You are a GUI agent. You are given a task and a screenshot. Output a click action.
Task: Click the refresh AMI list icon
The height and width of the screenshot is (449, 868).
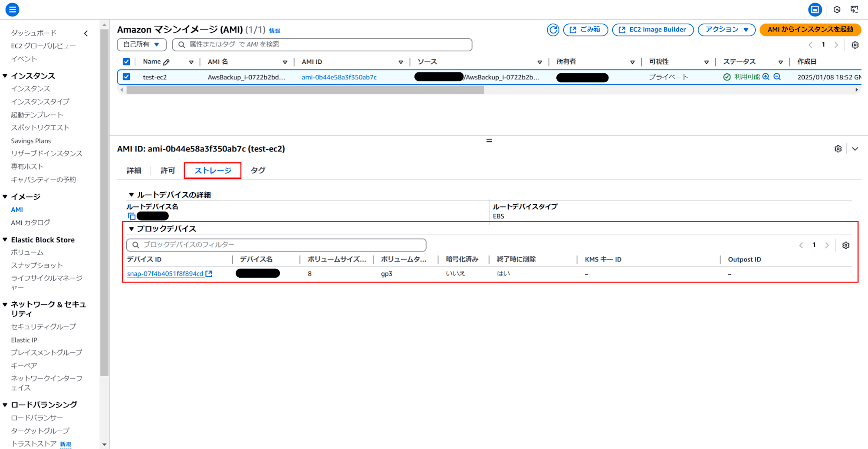click(552, 29)
